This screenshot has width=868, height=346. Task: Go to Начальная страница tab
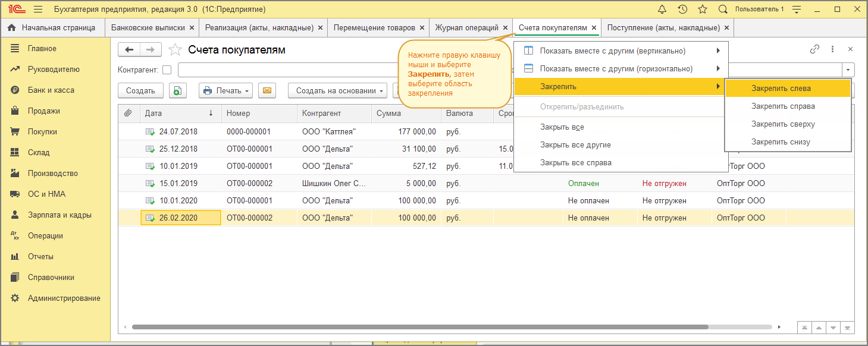point(52,27)
